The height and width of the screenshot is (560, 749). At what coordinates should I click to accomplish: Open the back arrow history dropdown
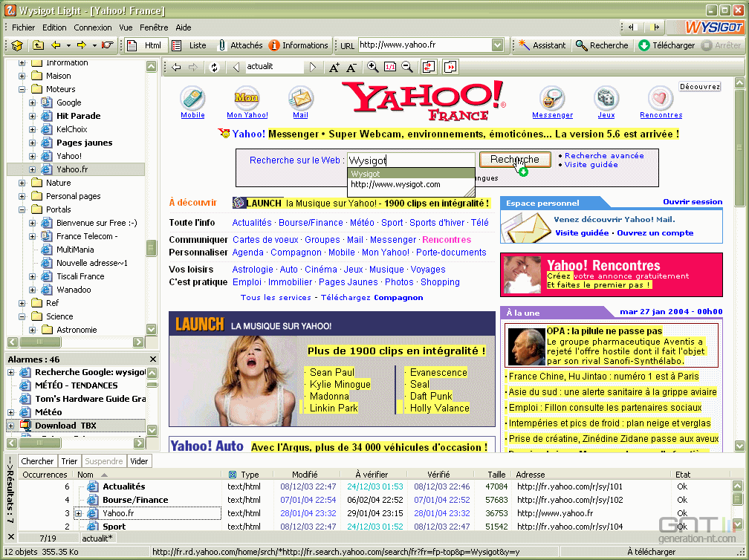pos(68,46)
